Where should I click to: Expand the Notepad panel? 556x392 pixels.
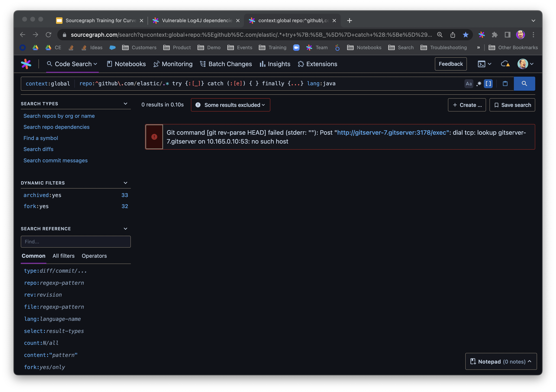coord(501,362)
